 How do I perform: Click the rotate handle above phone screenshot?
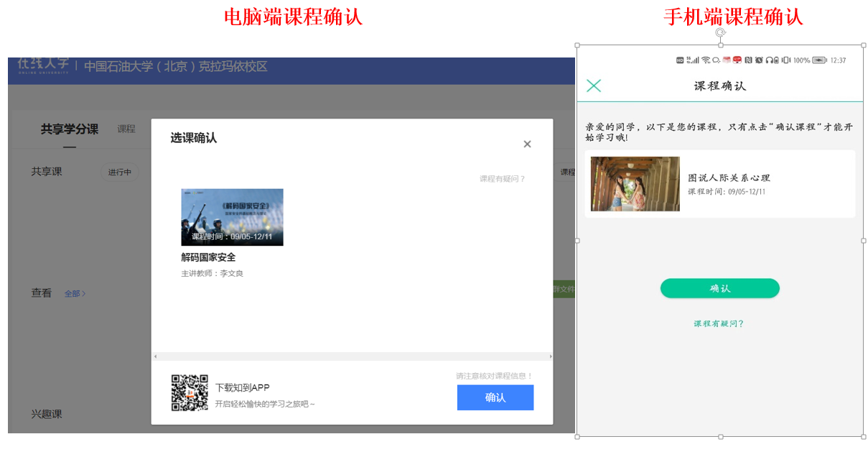pos(720,32)
